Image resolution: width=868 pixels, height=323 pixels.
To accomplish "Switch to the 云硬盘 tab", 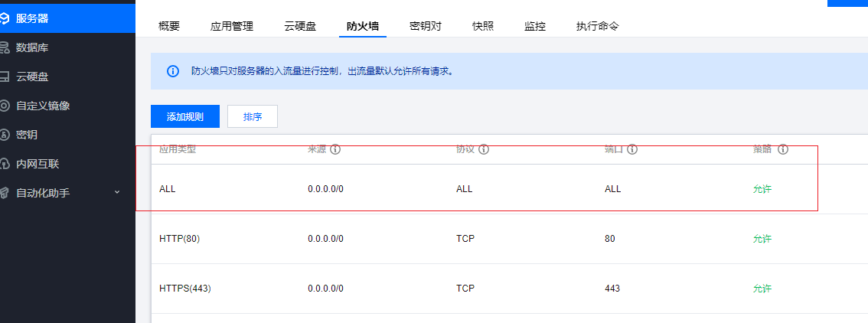I will tap(299, 26).
